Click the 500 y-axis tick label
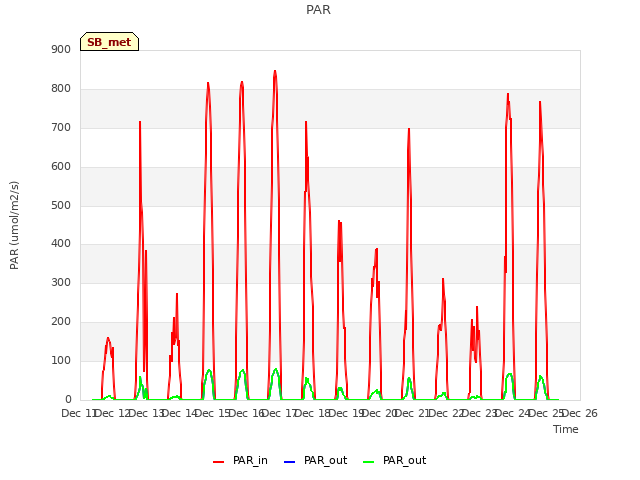The width and height of the screenshot is (640, 480). click(61, 205)
